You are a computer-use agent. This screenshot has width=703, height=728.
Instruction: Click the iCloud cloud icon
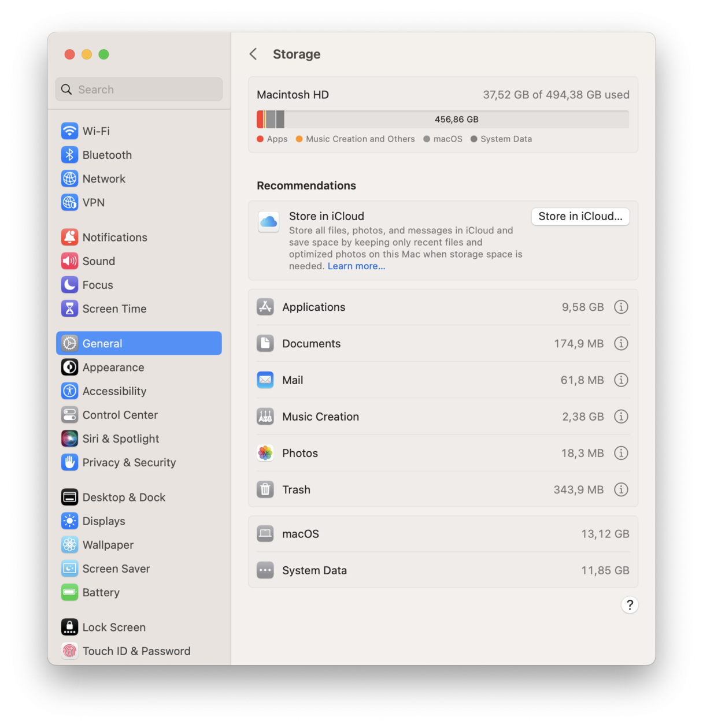pos(268,221)
